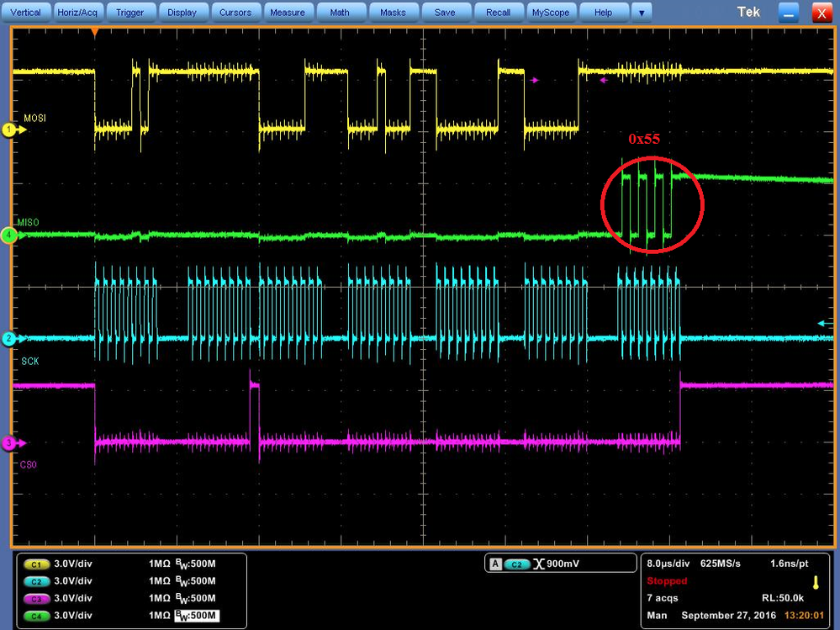Click the SCK waveform label
This screenshot has width=840, height=630.
tap(30, 361)
